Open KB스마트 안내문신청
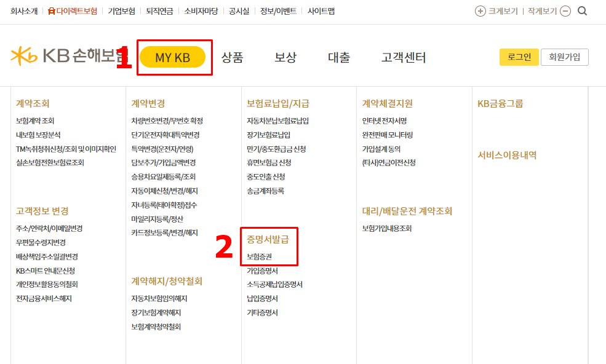 point(45,271)
